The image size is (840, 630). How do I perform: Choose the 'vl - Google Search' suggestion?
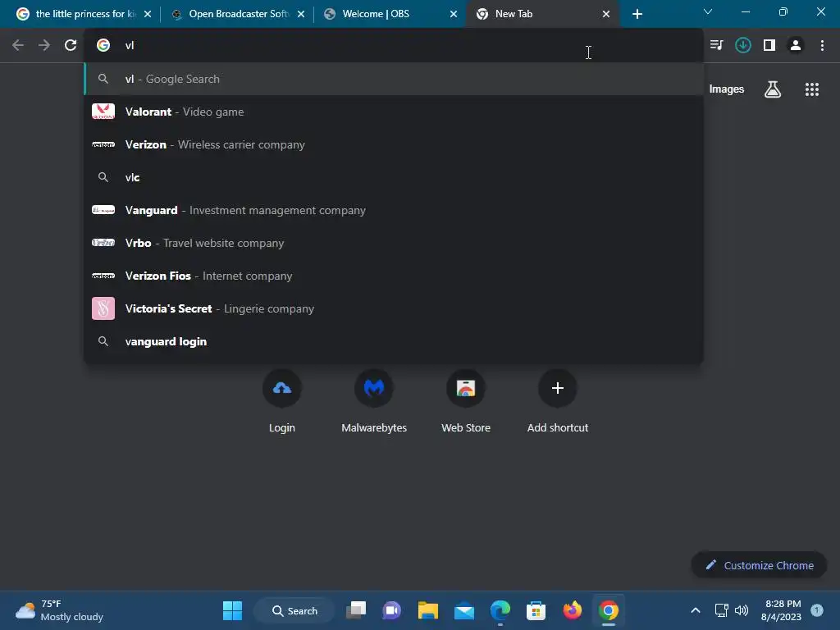[394, 79]
